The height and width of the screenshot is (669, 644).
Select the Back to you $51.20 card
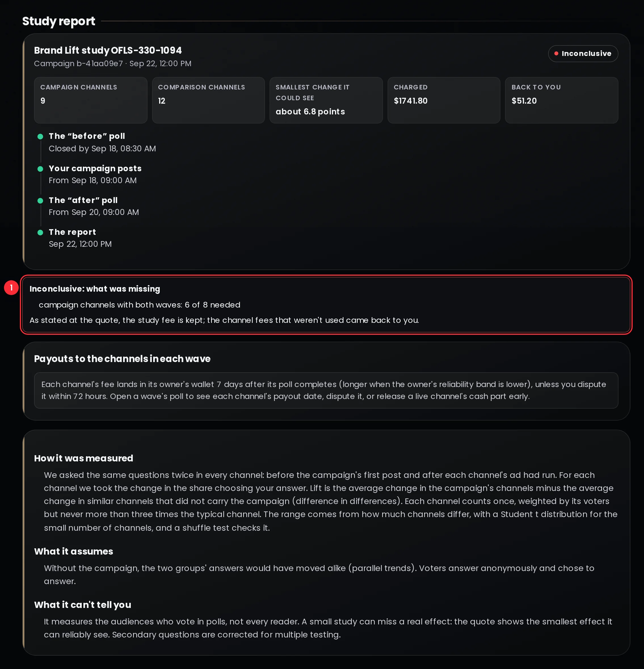click(x=561, y=100)
